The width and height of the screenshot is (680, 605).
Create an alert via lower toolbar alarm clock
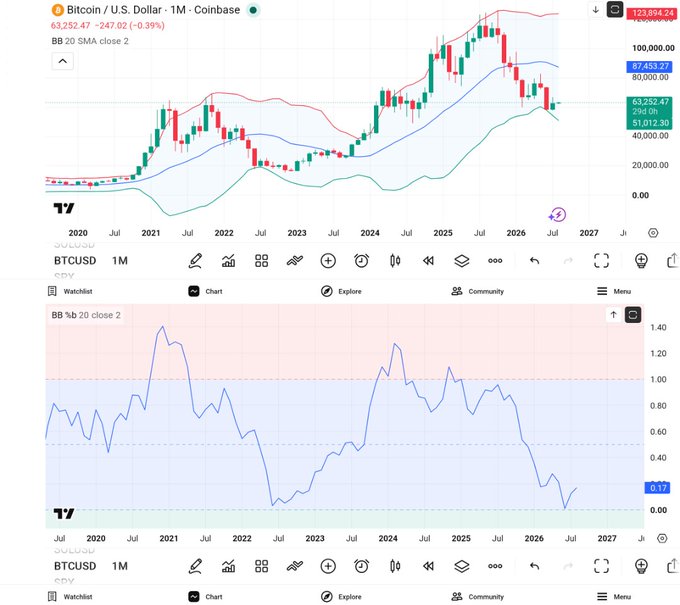[361, 566]
